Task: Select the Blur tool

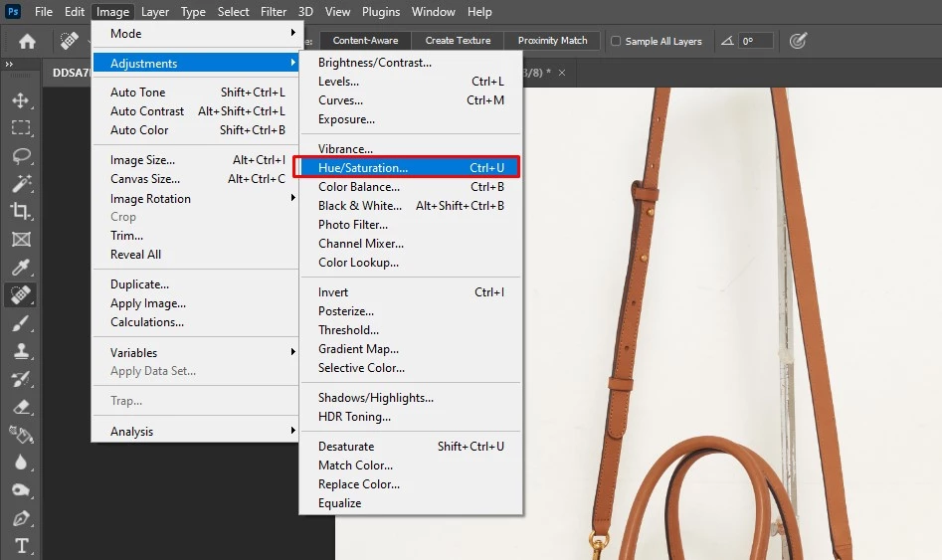Action: (x=21, y=463)
